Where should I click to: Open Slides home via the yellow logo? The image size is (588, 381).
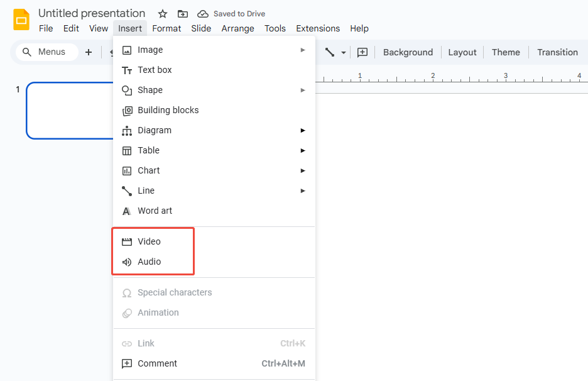coord(21,19)
